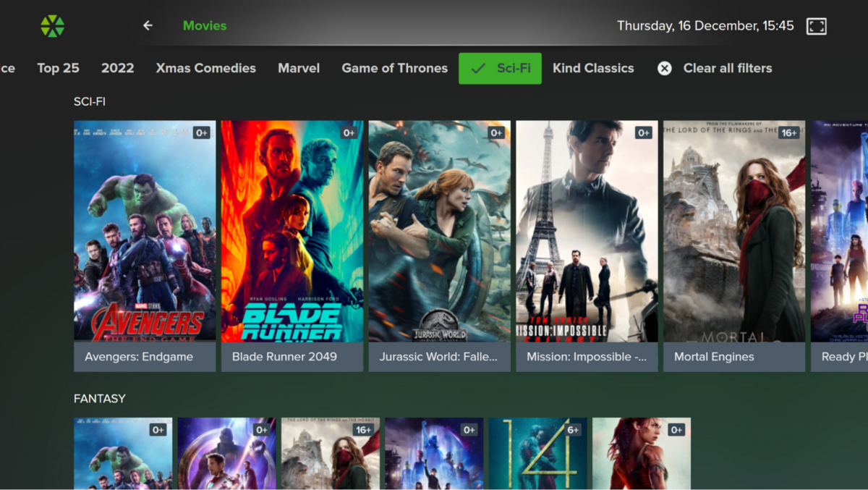Click 0+ badge on Blade Runner 2049

click(x=349, y=132)
